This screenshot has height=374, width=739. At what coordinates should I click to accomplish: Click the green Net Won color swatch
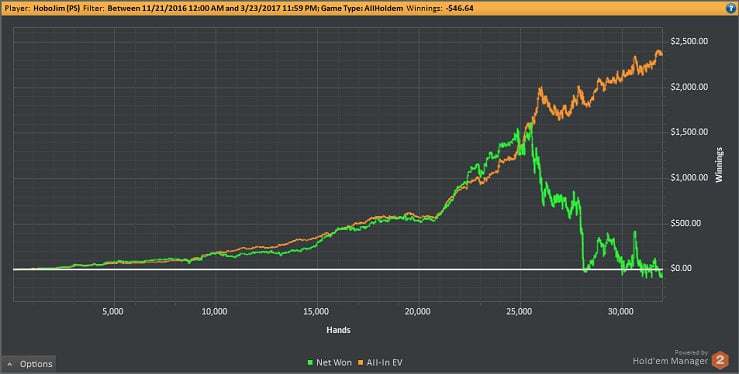pyautogui.click(x=310, y=363)
